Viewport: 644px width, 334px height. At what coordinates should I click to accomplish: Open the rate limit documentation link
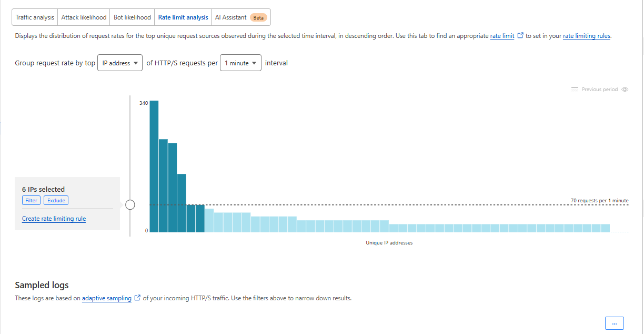[502, 36]
